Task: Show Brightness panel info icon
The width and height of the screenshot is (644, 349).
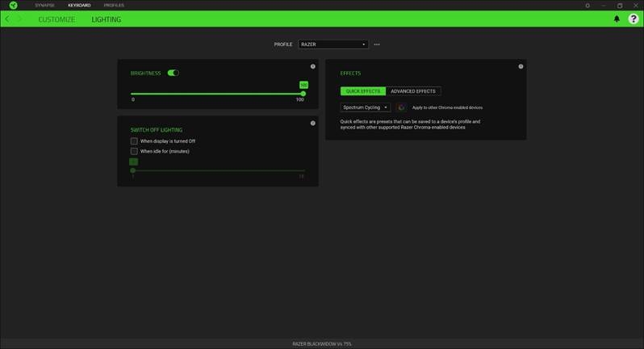Action: (313, 66)
